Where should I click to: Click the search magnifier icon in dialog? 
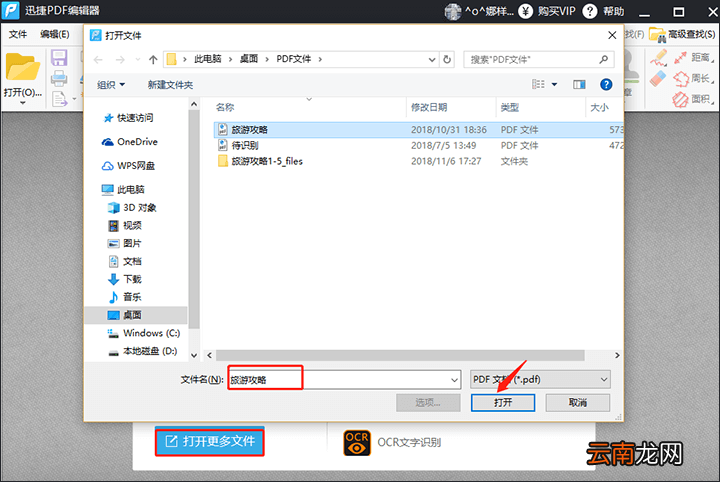point(603,59)
